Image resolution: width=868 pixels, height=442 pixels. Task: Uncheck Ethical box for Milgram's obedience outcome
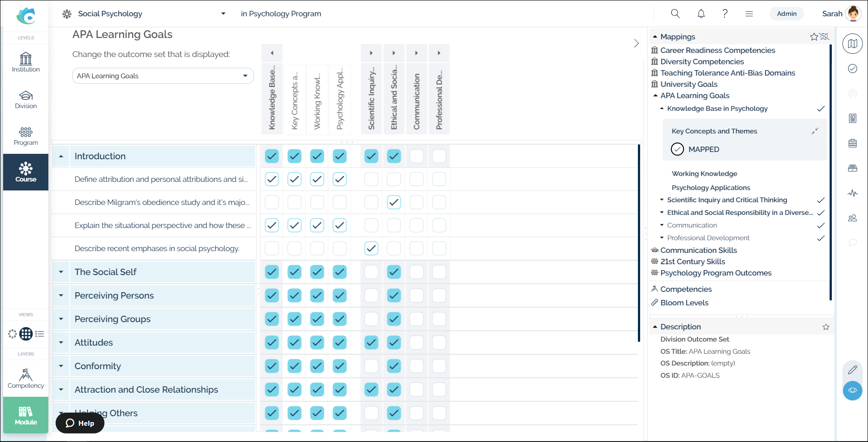pyautogui.click(x=394, y=203)
